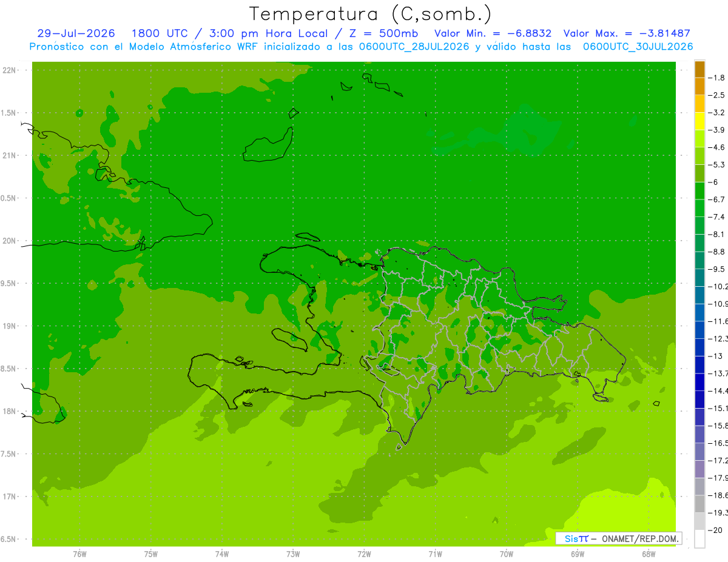Click the orange swatch between -1.8 and -2.5
The image size is (728, 562).
point(699,87)
